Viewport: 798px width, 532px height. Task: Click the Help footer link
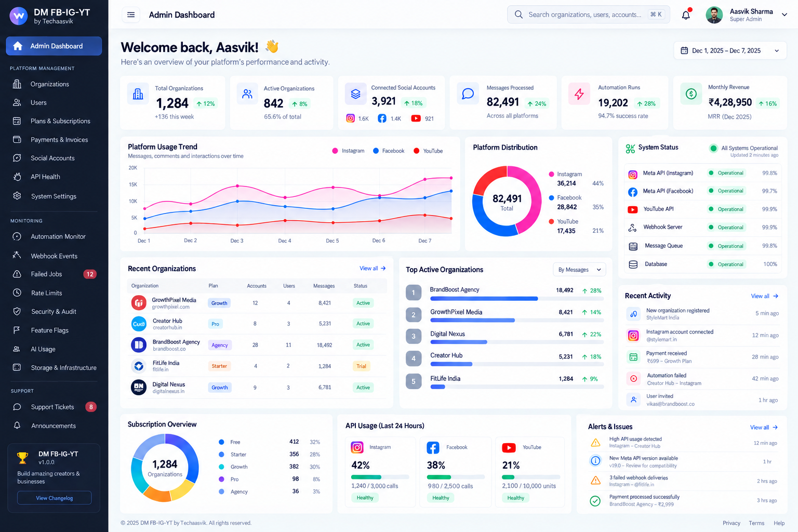tap(779, 523)
